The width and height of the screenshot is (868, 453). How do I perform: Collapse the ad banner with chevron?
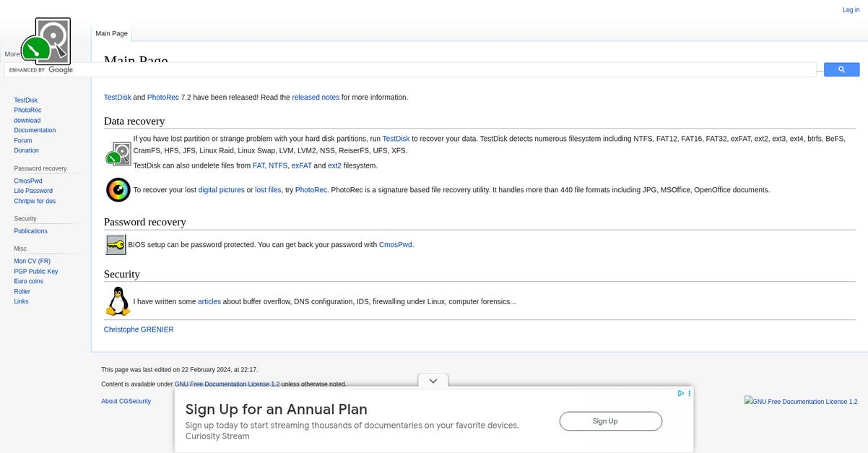tap(433, 381)
